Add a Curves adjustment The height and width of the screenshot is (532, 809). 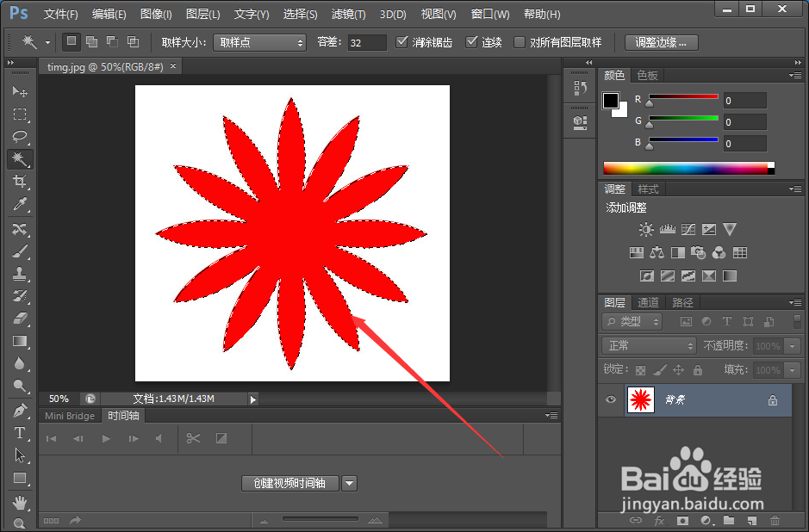pos(688,229)
